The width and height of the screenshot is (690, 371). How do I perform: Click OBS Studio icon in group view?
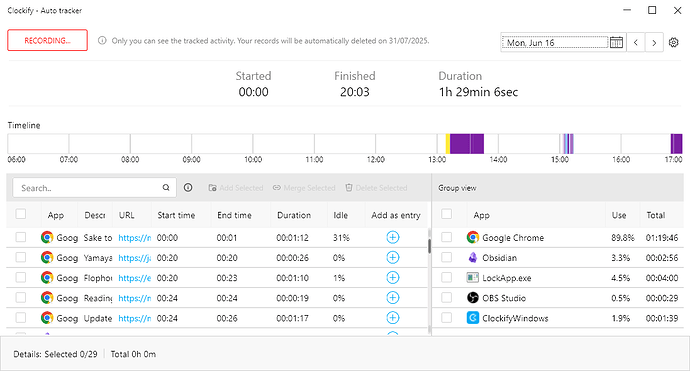coord(473,298)
